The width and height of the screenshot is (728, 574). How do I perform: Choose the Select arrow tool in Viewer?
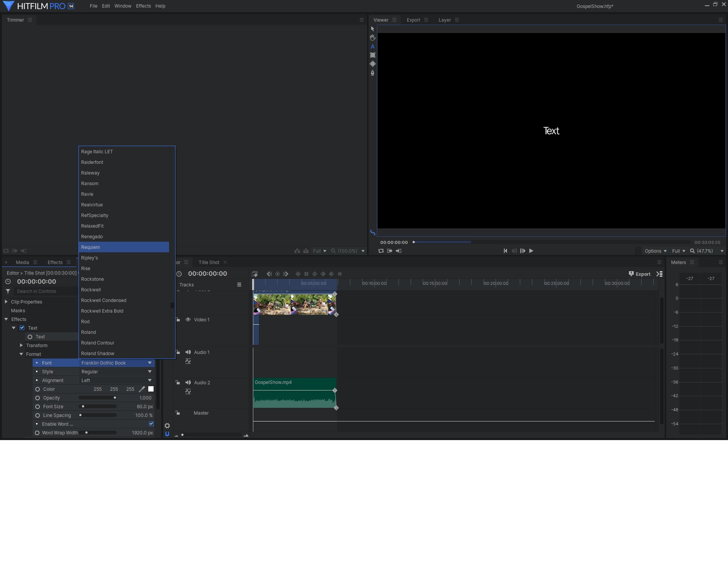tap(372, 29)
